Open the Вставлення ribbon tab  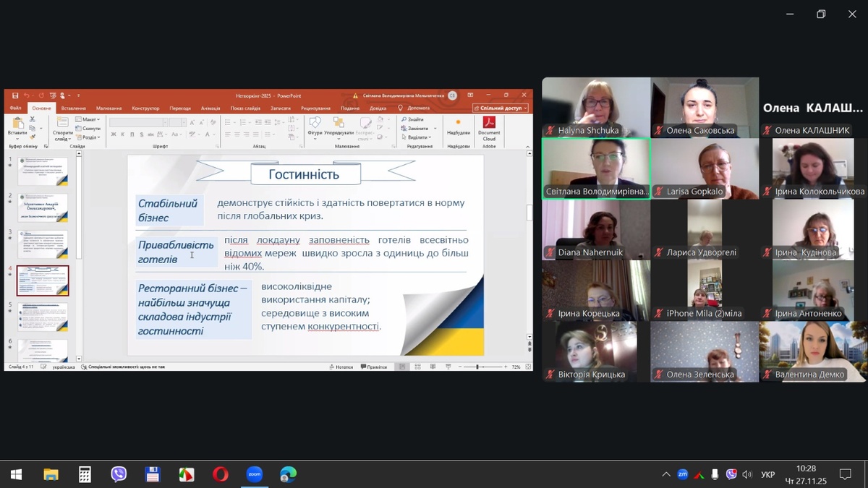[74, 108]
